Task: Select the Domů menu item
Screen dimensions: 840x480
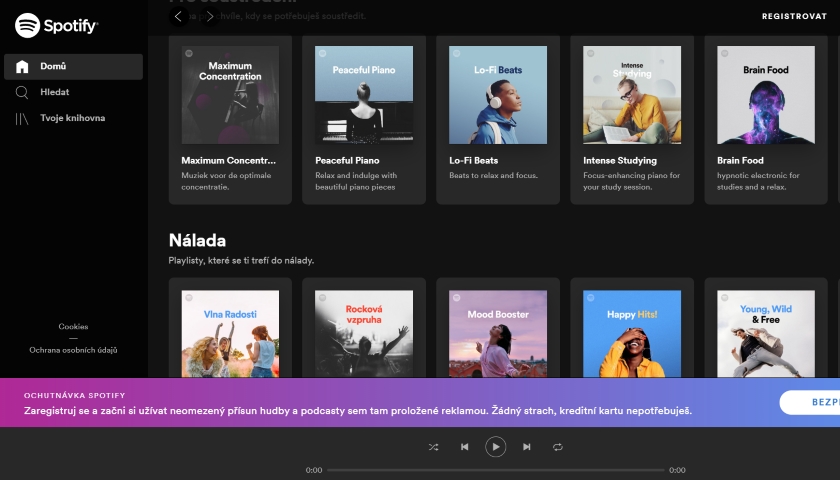Action: (73, 66)
